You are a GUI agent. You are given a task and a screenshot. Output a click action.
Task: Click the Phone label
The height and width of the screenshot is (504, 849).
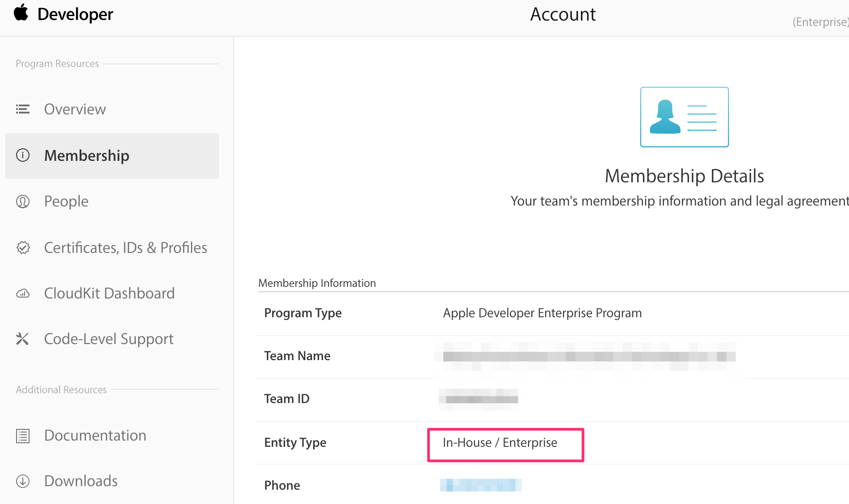point(282,485)
